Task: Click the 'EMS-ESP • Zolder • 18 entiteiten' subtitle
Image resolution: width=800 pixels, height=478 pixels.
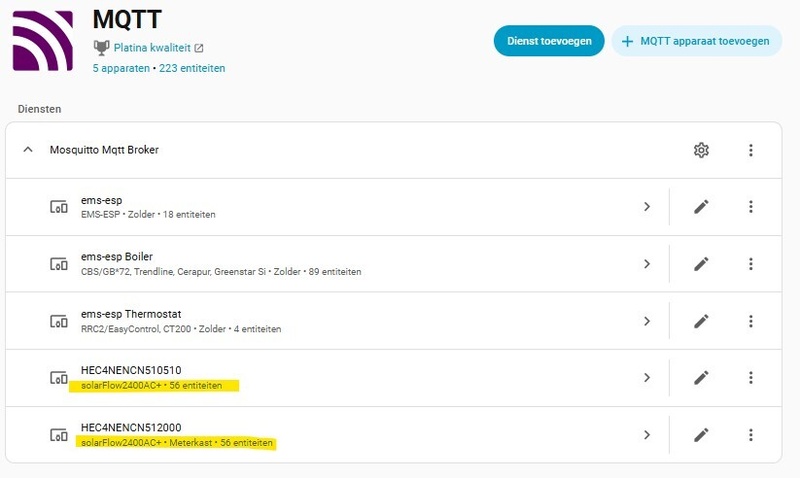Action: 148,215
